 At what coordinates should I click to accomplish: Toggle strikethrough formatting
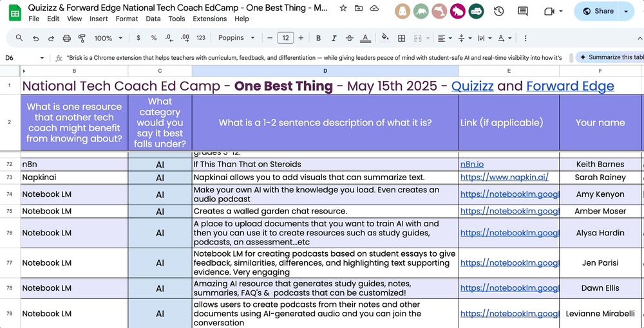coord(350,38)
